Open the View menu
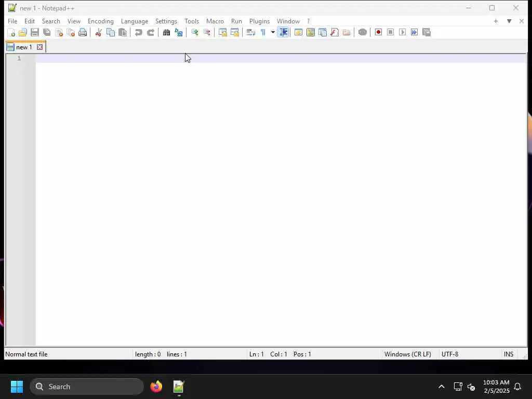The image size is (532, 399). 74,21
